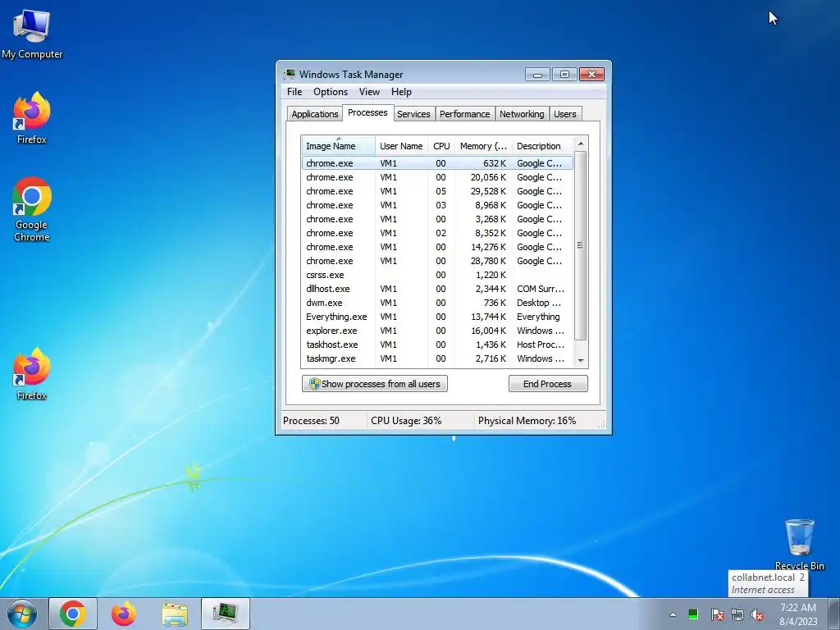
Task: Click Show processes from all users
Action: pos(374,384)
